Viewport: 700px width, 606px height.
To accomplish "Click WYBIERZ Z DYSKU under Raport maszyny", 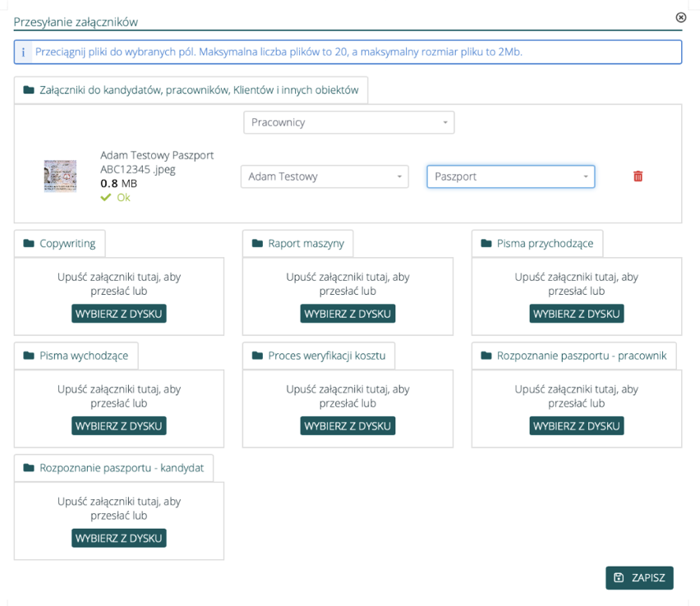I will 348,314.
